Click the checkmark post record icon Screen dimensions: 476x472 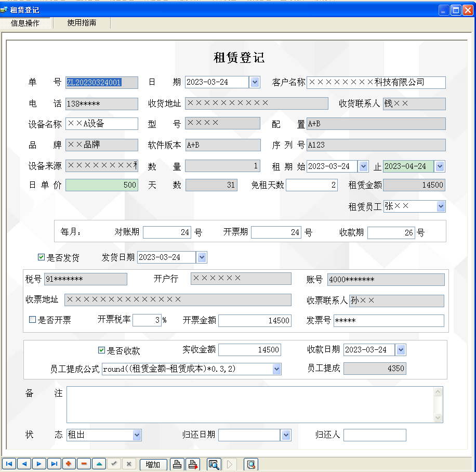[114, 464]
